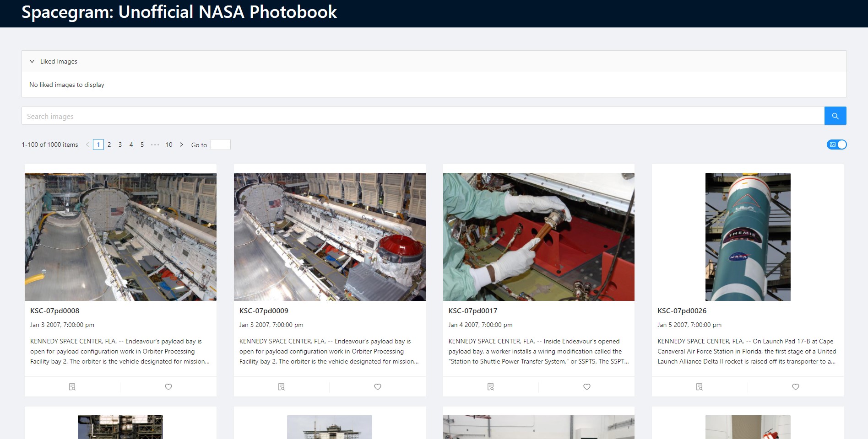The image size is (868, 439).
Task: Click heart icon on KSC-07pd0017 card
Action: click(x=586, y=387)
